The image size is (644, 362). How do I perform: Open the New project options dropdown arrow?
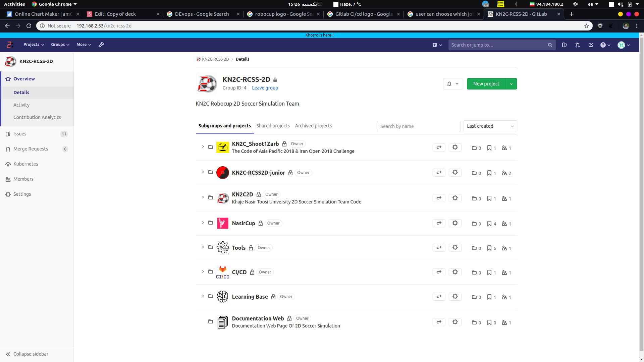tap(511, 84)
